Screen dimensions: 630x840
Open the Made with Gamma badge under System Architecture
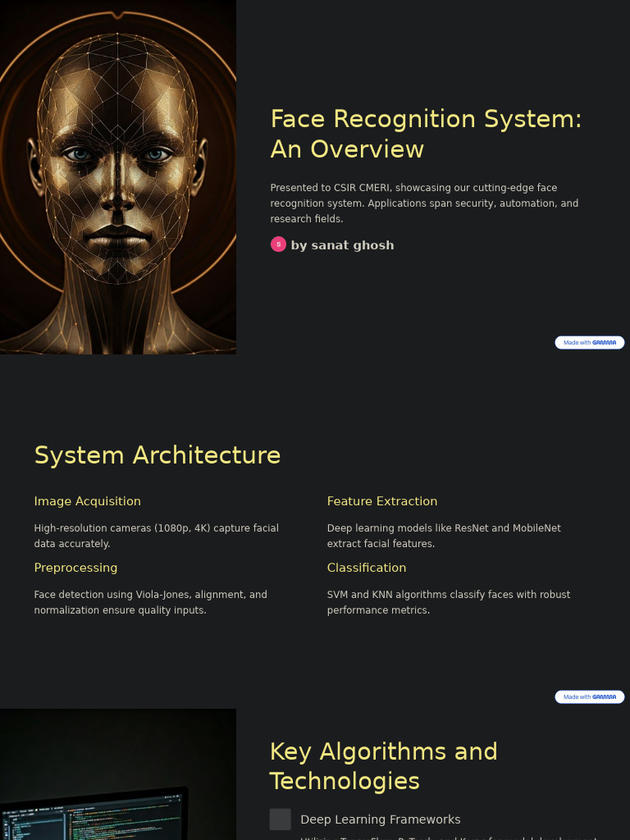click(x=589, y=697)
